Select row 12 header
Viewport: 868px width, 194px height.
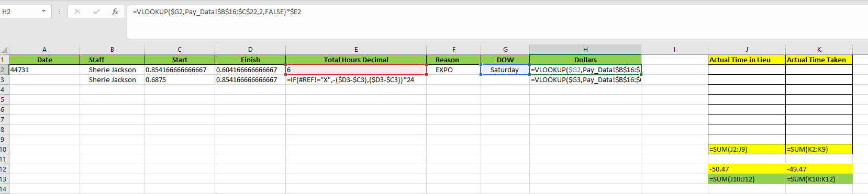[4, 169]
